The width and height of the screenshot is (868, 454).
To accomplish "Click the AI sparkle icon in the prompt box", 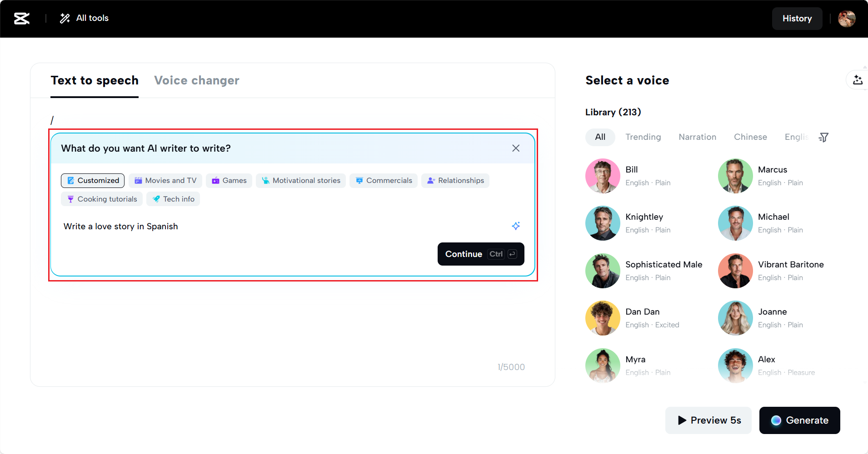I will tap(516, 226).
